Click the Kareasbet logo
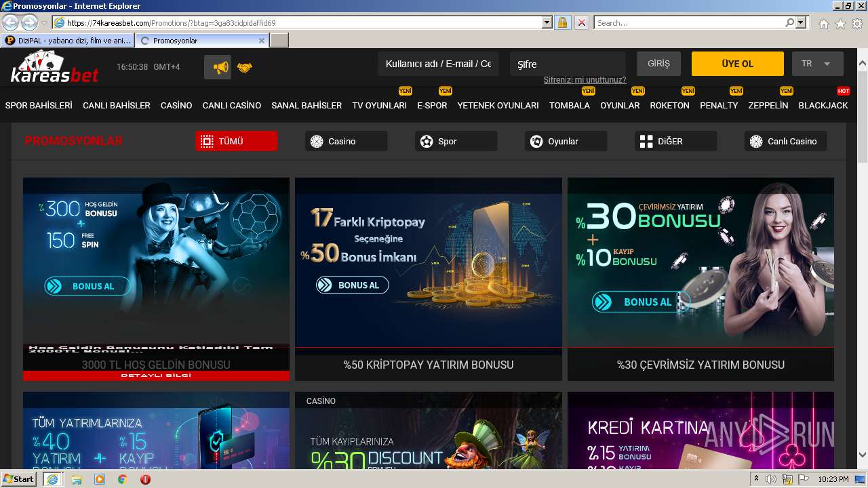Screen dimensions: 868x488 pyautogui.click(x=54, y=66)
